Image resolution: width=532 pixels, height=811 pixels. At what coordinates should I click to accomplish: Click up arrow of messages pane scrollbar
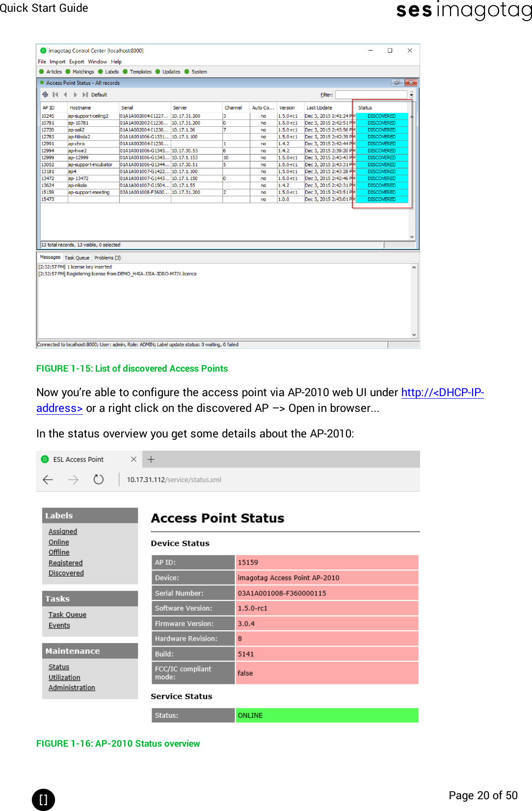(x=414, y=268)
